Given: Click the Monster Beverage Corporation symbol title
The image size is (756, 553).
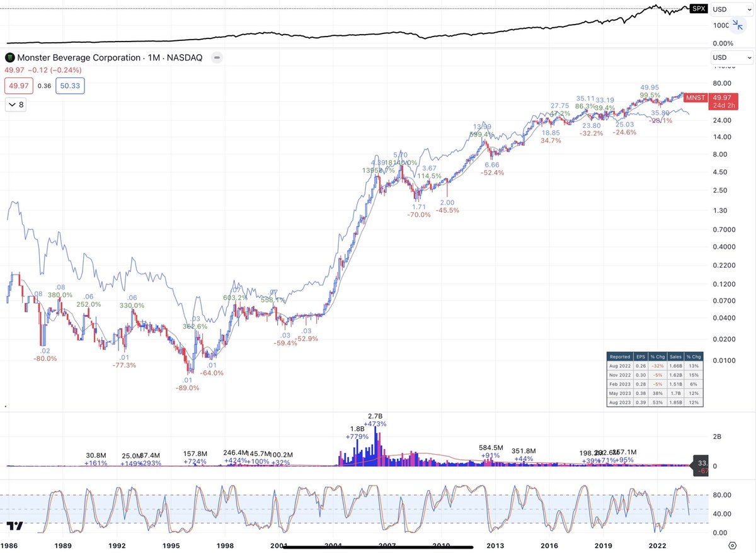Looking at the screenshot, I should click(79, 57).
